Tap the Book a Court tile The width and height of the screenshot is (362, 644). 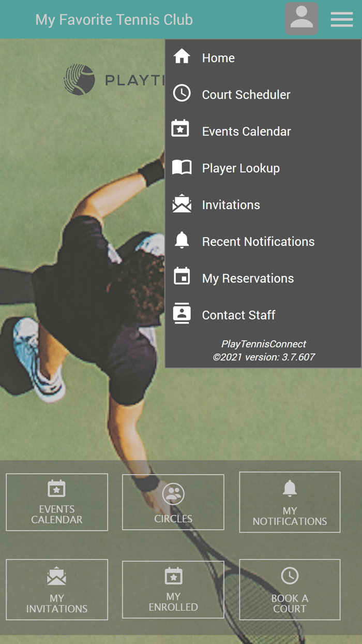290,590
